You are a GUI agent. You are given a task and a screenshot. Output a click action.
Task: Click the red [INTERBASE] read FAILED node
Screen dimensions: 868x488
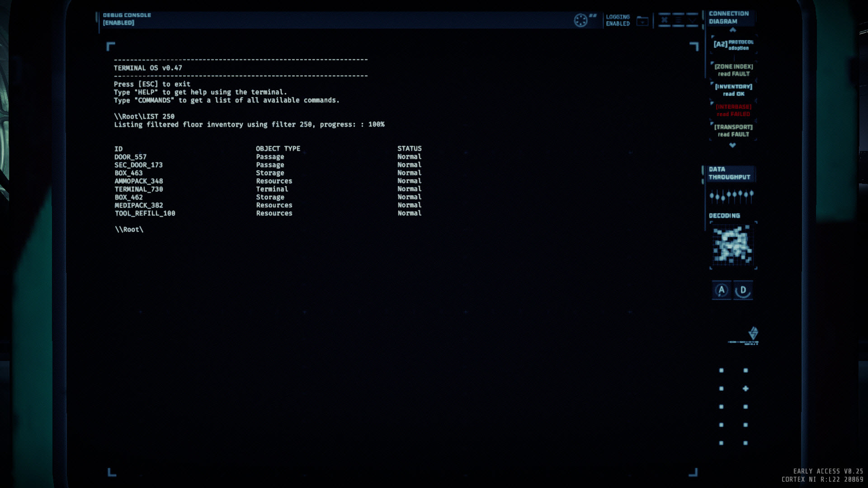[x=733, y=110]
